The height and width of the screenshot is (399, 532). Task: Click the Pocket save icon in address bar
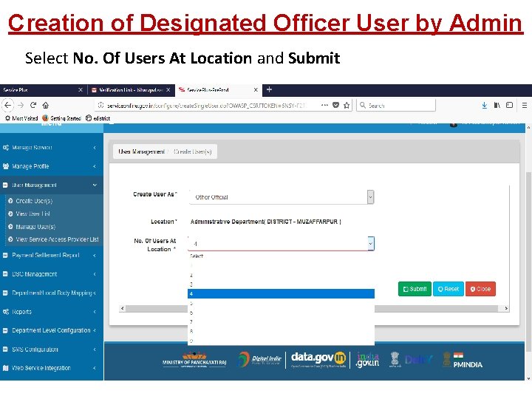(336, 105)
